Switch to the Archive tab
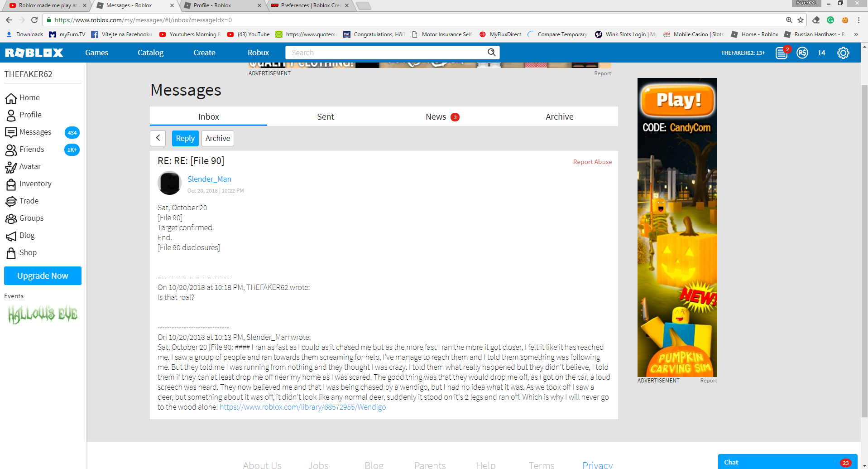This screenshot has width=868, height=469. click(560, 116)
